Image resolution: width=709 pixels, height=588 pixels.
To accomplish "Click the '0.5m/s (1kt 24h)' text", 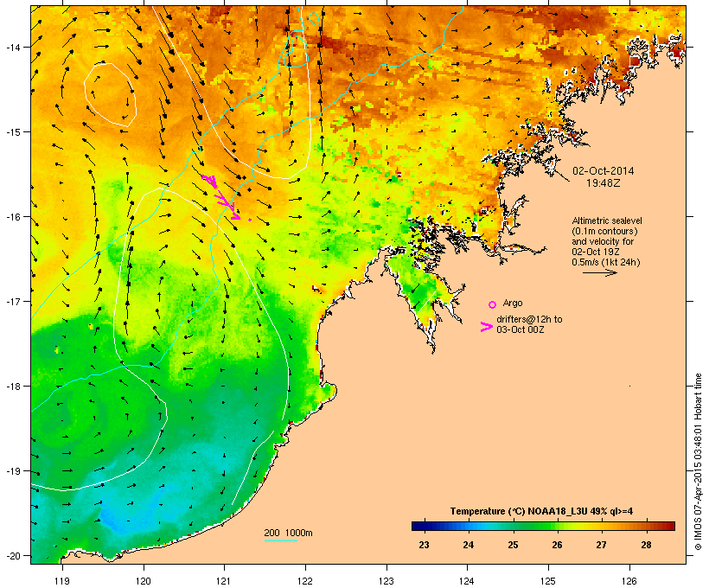I will coord(606,262).
